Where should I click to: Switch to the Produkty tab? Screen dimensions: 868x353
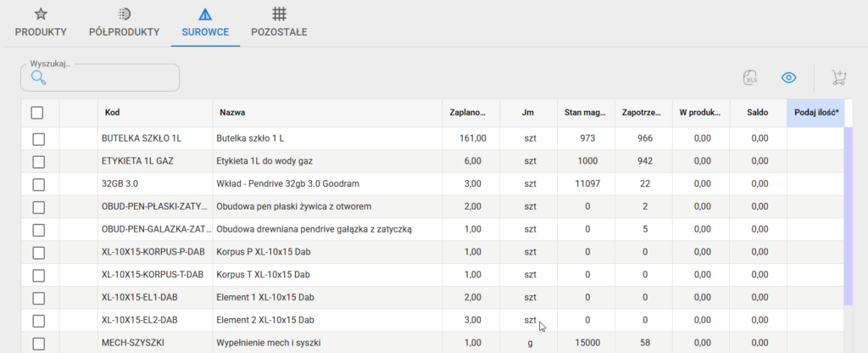pyautogui.click(x=41, y=31)
